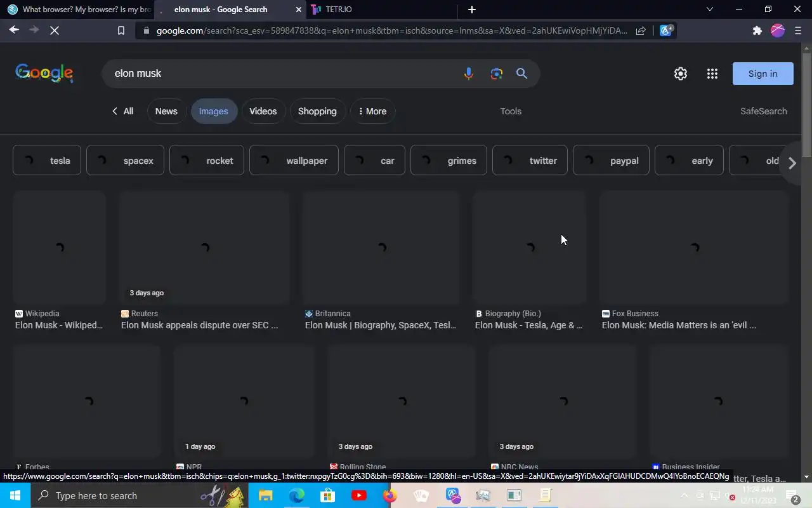Filter images by early chip
Viewport: 812px width, 508px height.
pyautogui.click(x=689, y=161)
